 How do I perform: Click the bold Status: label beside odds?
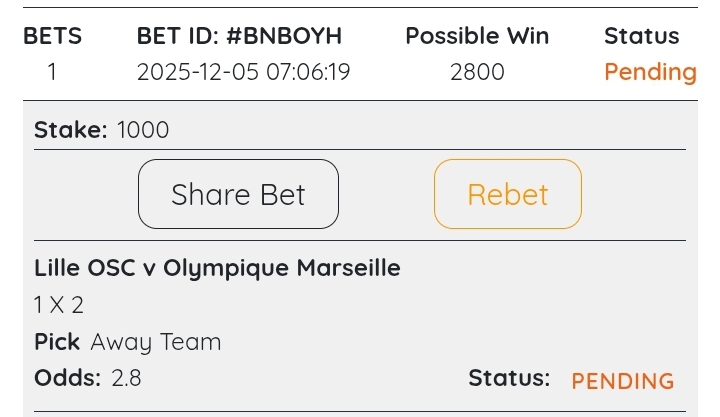pos(509,378)
